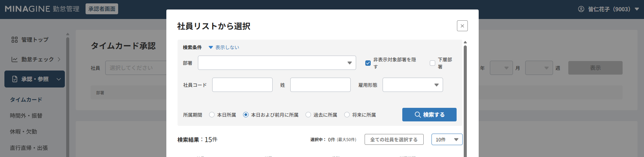The width and height of the screenshot is (644, 157).
Task: Click the user account icon in header
Action: coord(581,9)
